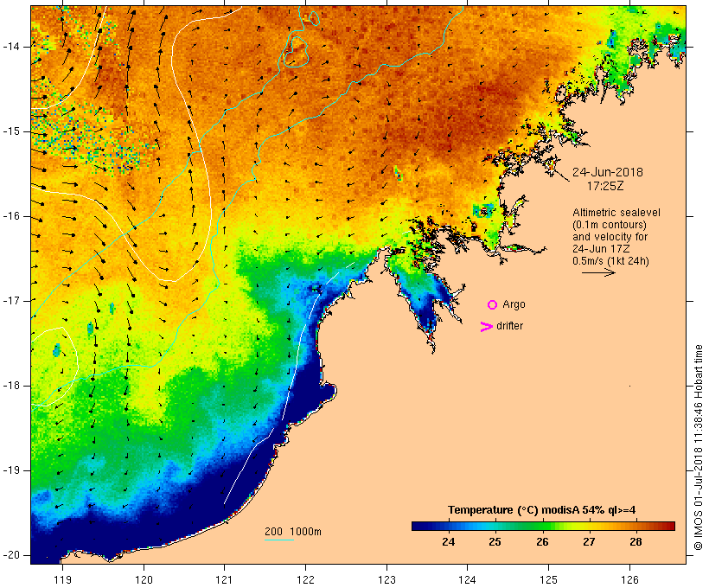
Task: Click the '17:25Z' time text
Action: (605, 186)
